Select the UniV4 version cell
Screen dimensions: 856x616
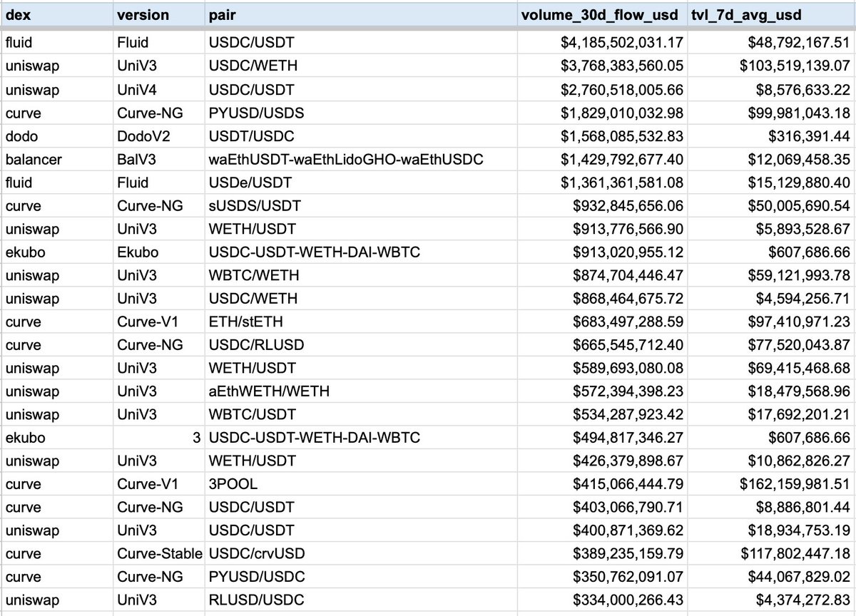[x=159, y=90]
